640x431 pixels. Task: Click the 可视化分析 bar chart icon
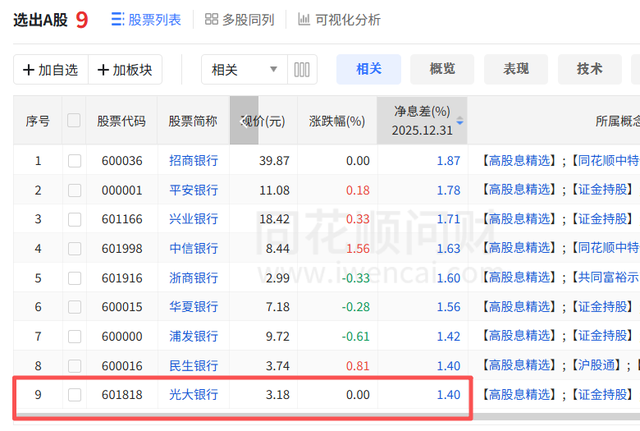click(303, 19)
